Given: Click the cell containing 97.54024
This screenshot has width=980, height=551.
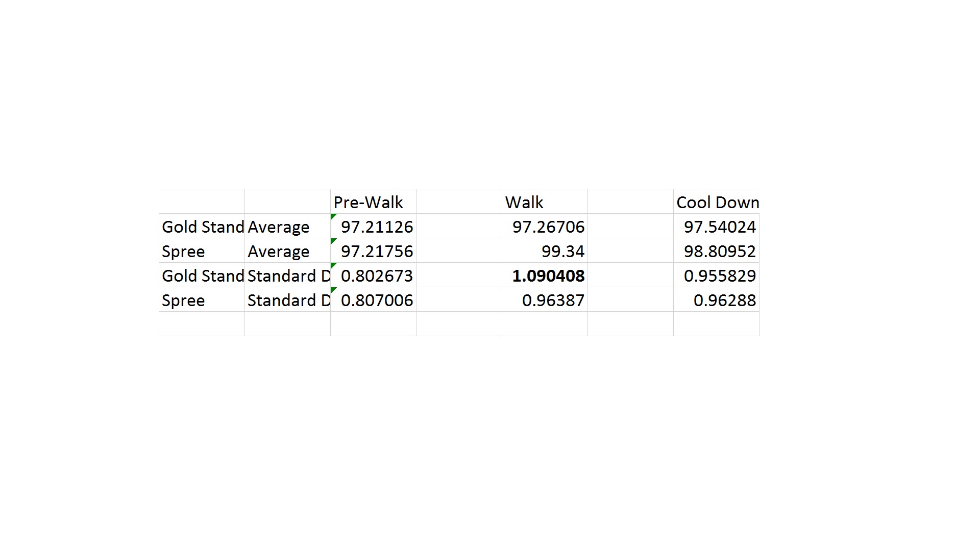Looking at the screenshot, I should click(716, 227).
